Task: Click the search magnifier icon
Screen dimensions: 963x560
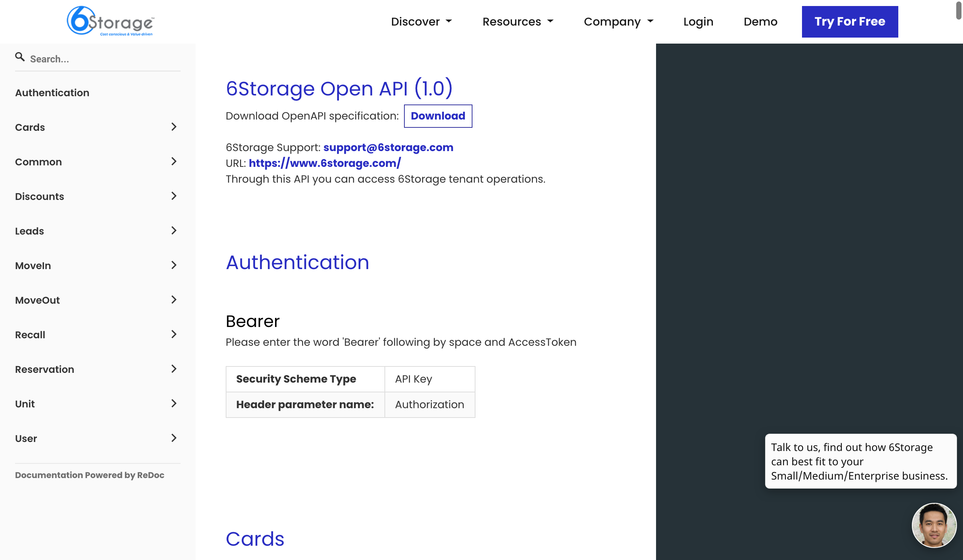Action: click(x=20, y=57)
